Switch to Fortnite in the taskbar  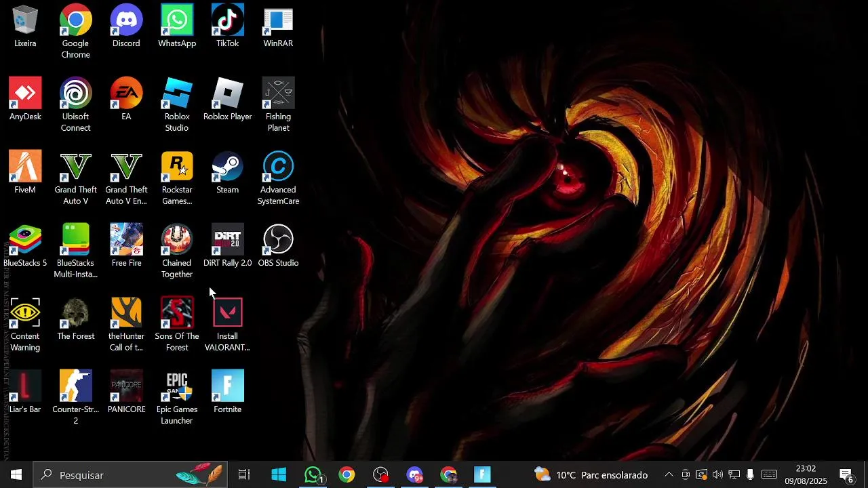(482, 474)
